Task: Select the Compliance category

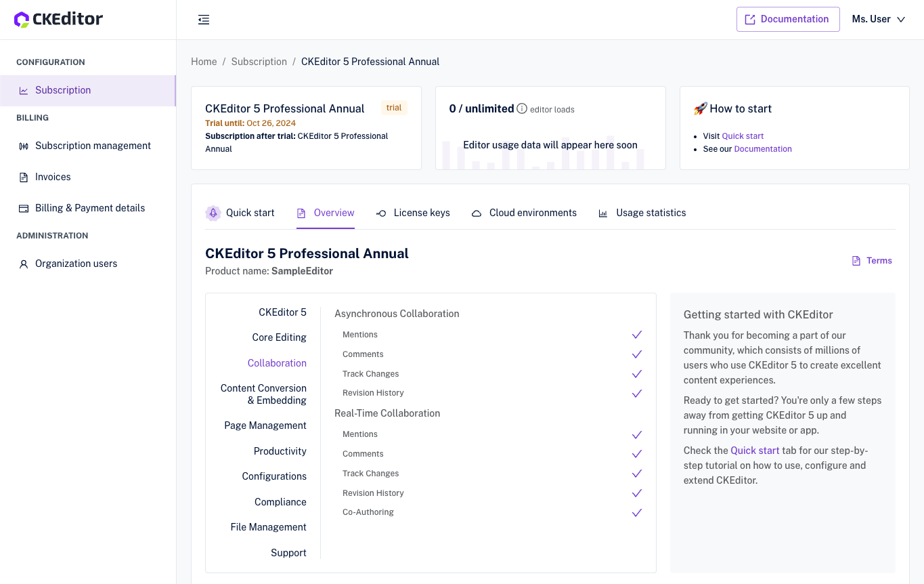Action: pos(280,502)
